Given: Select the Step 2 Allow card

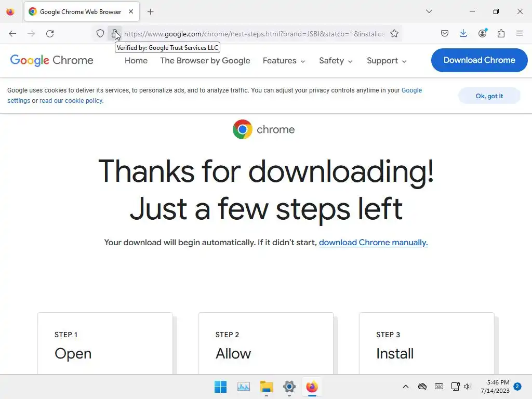Looking at the screenshot, I should [266, 343].
